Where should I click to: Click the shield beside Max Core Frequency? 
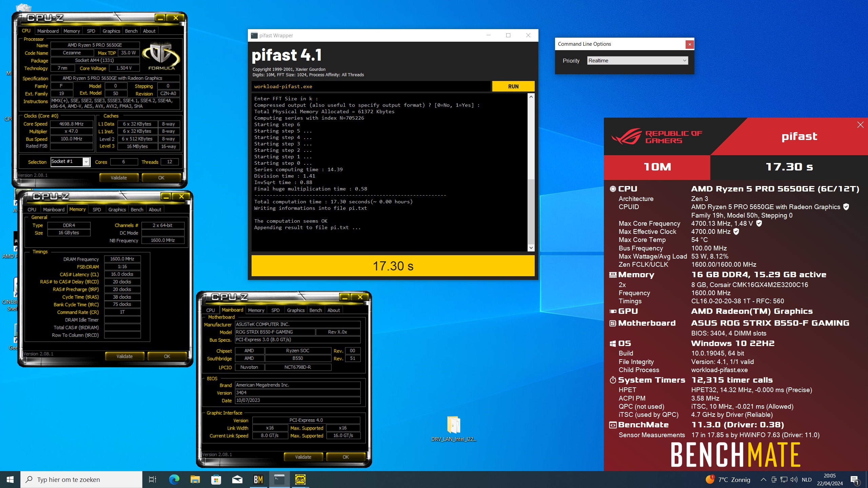(759, 223)
